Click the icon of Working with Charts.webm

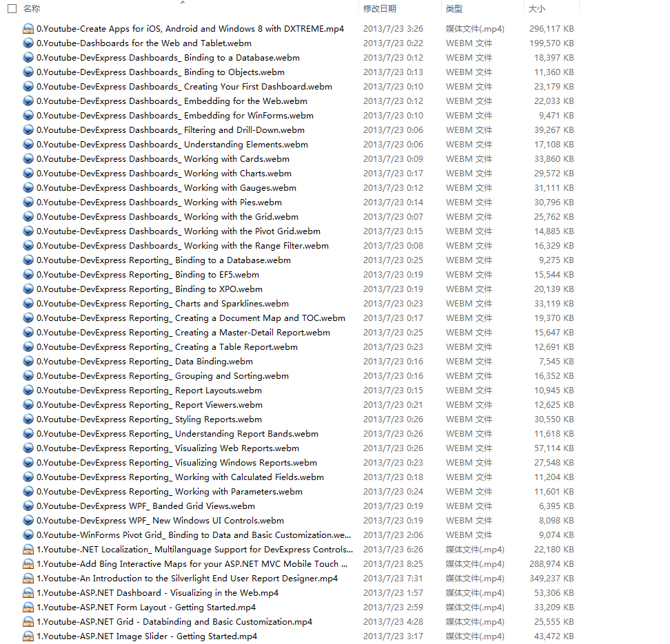coord(28,174)
